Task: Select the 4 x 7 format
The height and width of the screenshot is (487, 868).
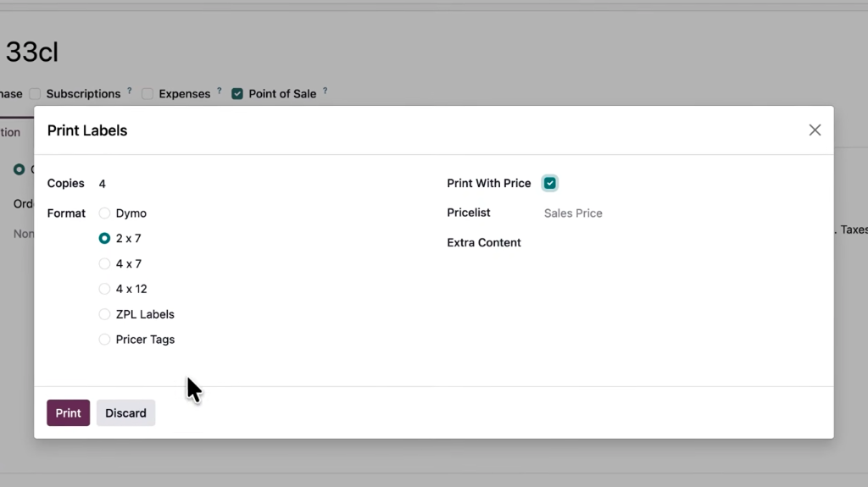Action: pos(104,264)
